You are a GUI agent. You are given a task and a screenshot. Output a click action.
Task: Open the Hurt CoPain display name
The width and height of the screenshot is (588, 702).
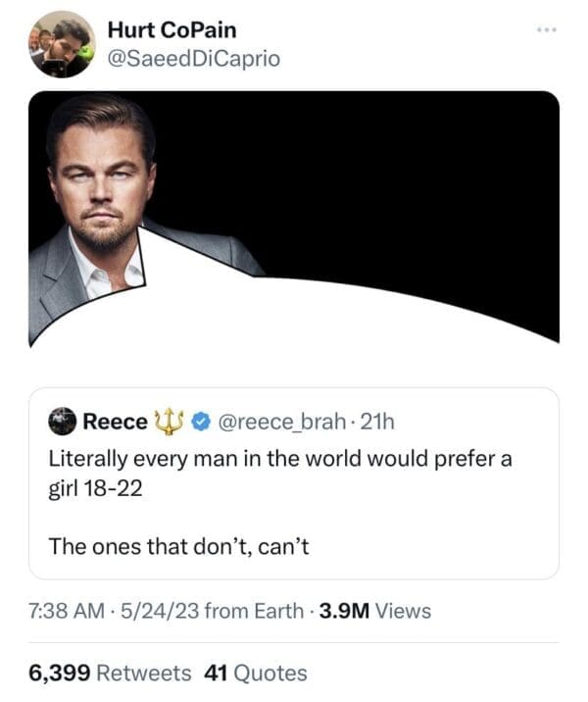(x=171, y=30)
